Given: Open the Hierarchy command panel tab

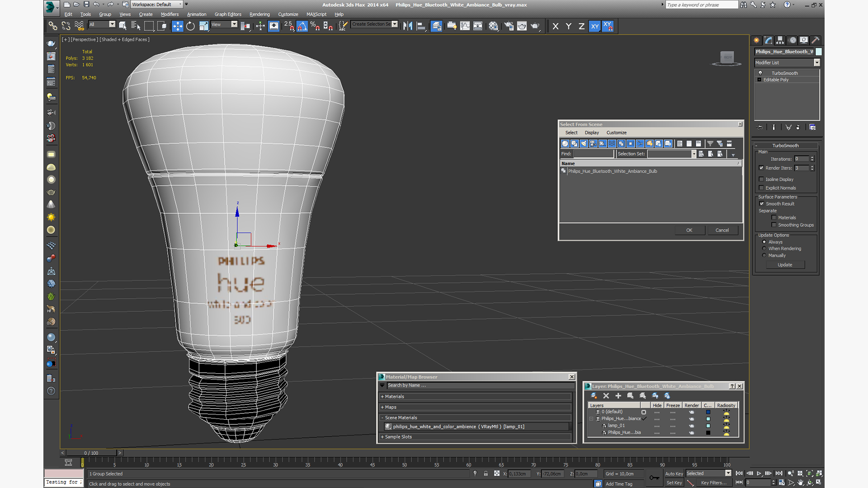Looking at the screenshot, I should 780,40.
